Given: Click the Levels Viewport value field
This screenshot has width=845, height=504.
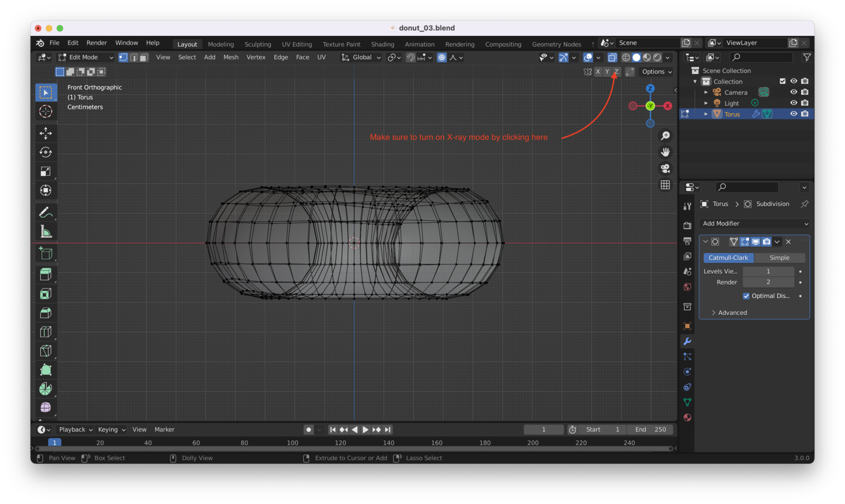Looking at the screenshot, I should click(768, 272).
